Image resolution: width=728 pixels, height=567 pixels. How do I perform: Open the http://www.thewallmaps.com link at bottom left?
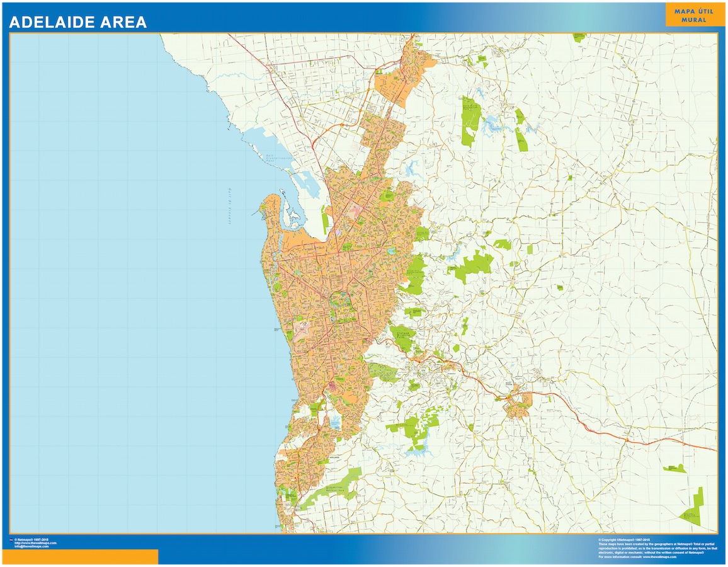(x=35, y=543)
